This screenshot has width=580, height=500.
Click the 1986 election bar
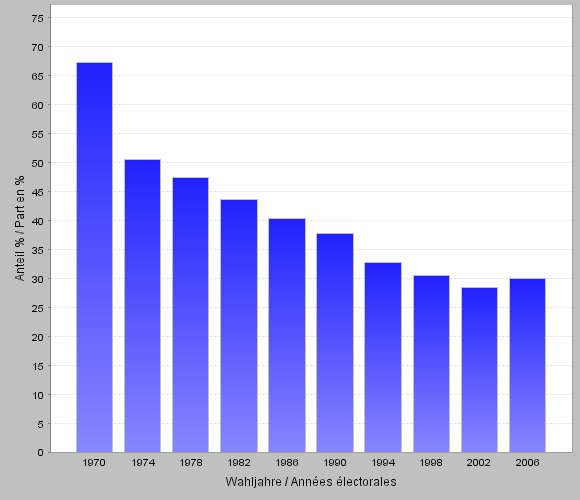coord(287,335)
